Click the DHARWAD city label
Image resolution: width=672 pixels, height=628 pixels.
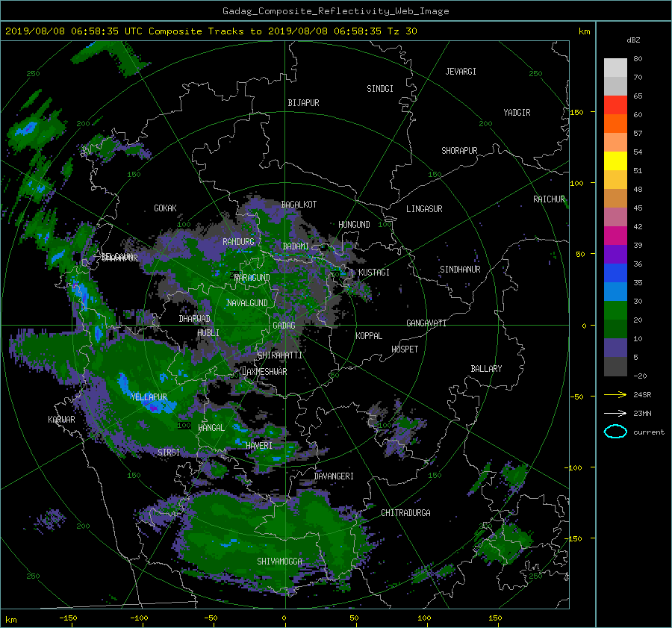pos(194,319)
